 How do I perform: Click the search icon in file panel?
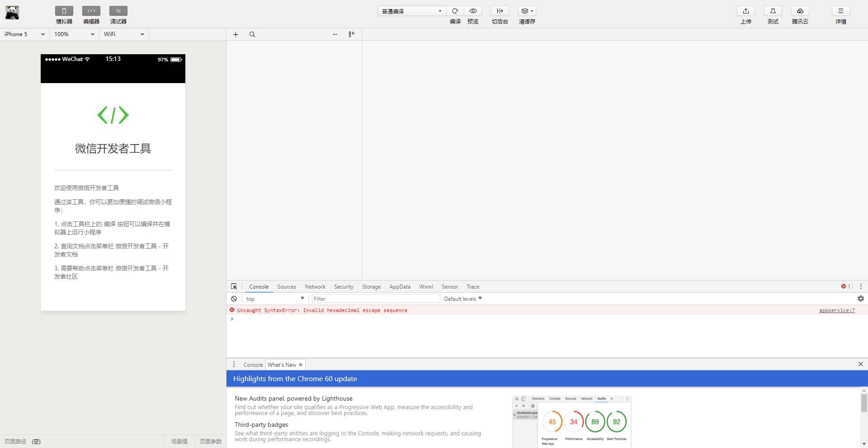(252, 34)
